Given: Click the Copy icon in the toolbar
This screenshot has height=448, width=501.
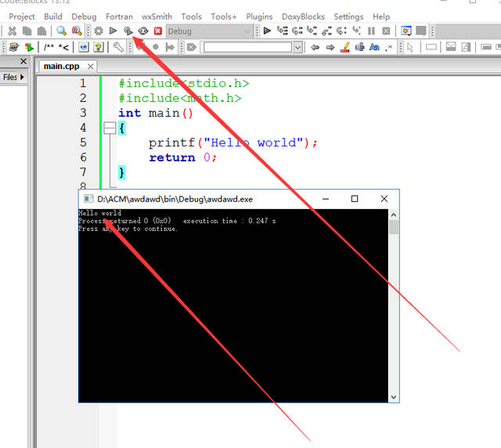Looking at the screenshot, I should (27, 31).
